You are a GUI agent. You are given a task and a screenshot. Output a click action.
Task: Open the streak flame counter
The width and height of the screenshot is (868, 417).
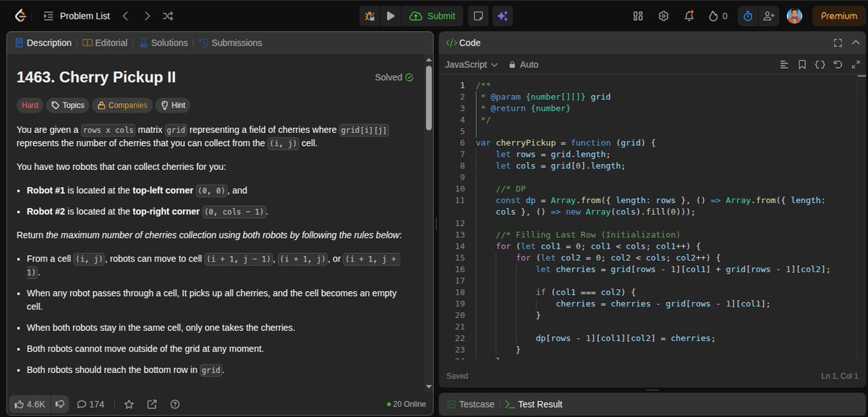tap(718, 16)
